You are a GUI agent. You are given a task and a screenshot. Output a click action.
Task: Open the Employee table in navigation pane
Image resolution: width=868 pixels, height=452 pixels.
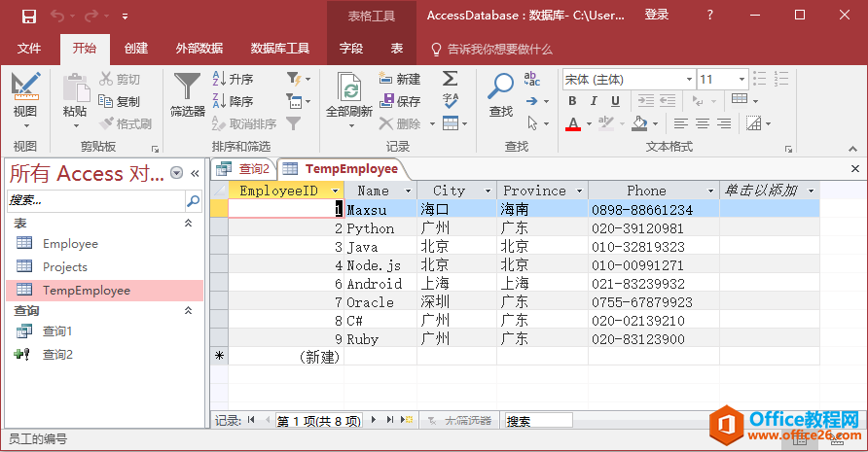70,244
